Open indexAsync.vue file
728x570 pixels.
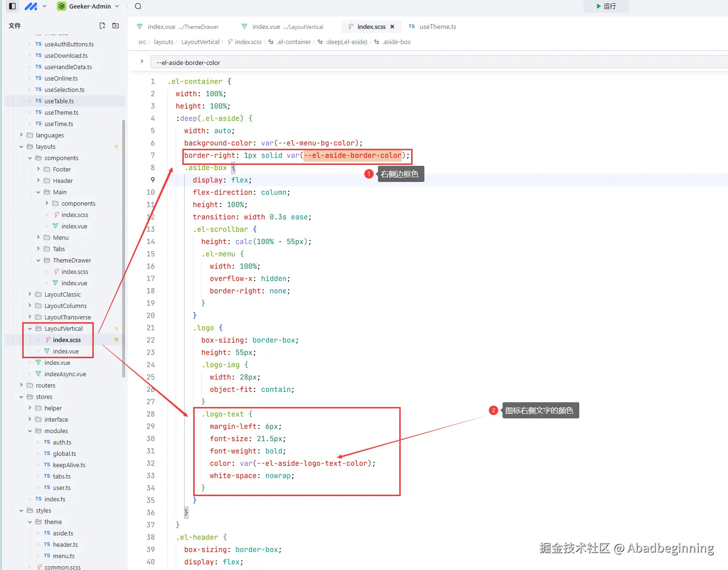pyautogui.click(x=65, y=374)
